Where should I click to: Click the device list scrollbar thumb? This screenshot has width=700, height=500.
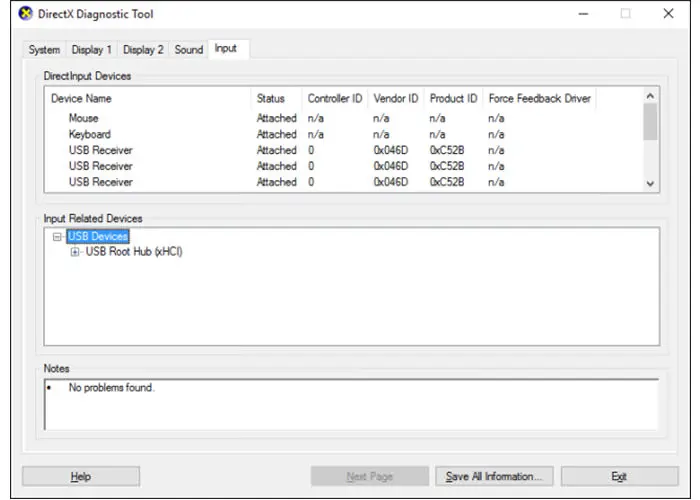coord(650,121)
